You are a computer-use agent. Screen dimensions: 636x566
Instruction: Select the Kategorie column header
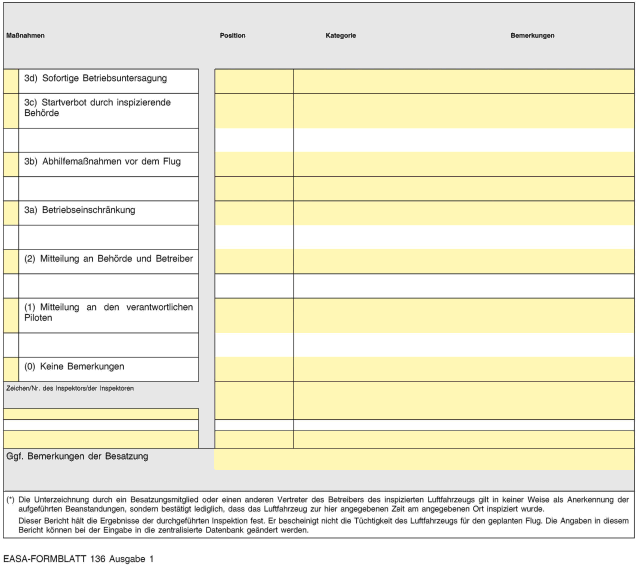point(340,35)
